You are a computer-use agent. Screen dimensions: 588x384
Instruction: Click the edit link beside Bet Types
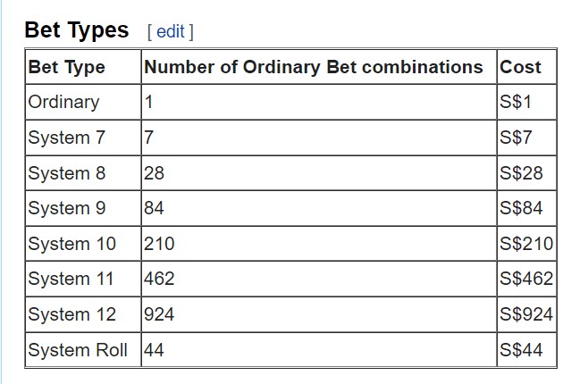pos(171,31)
